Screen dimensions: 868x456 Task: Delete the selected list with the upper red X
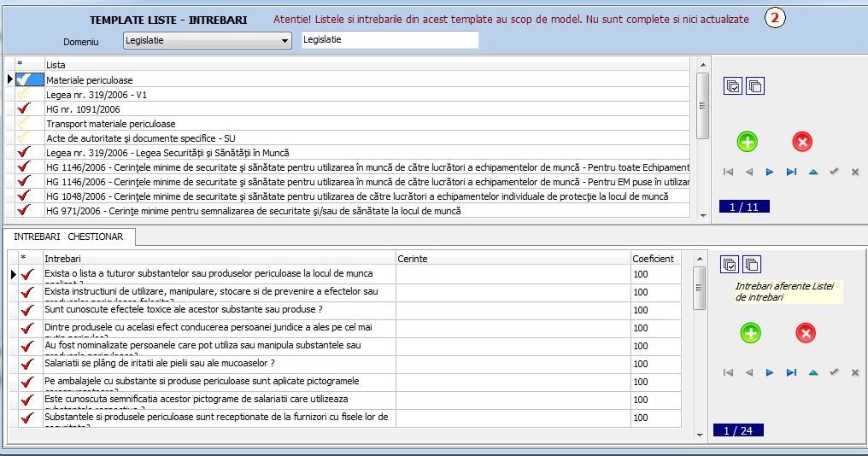tap(802, 142)
